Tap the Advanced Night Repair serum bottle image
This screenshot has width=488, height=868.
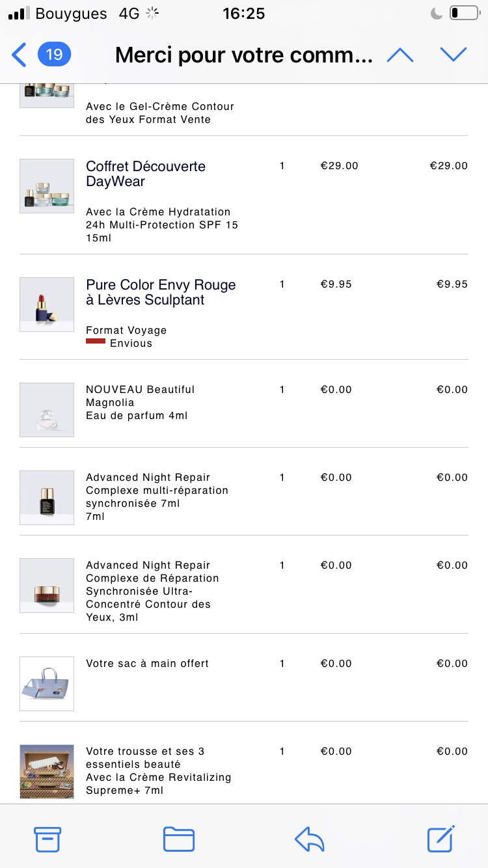click(47, 498)
